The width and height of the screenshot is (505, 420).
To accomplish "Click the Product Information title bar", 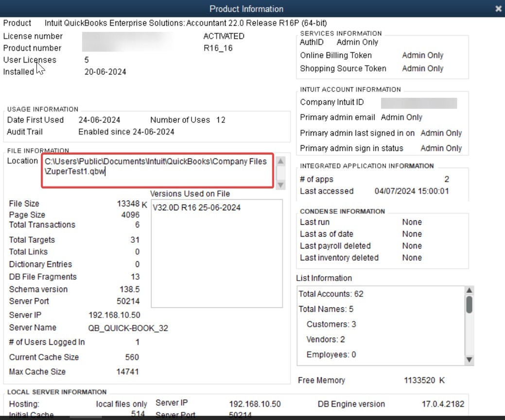I will coord(246,9).
